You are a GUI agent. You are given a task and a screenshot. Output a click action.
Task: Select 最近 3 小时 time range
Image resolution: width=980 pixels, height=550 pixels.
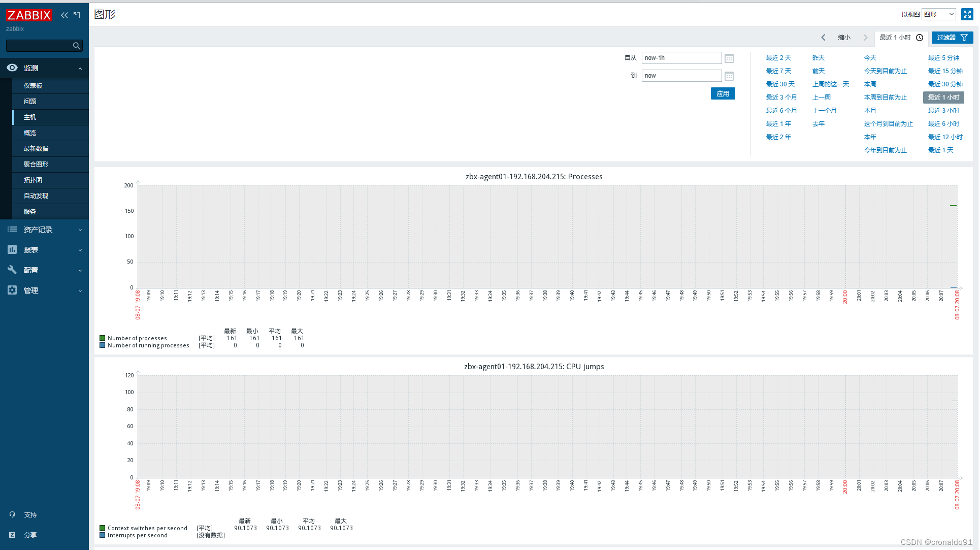point(944,111)
